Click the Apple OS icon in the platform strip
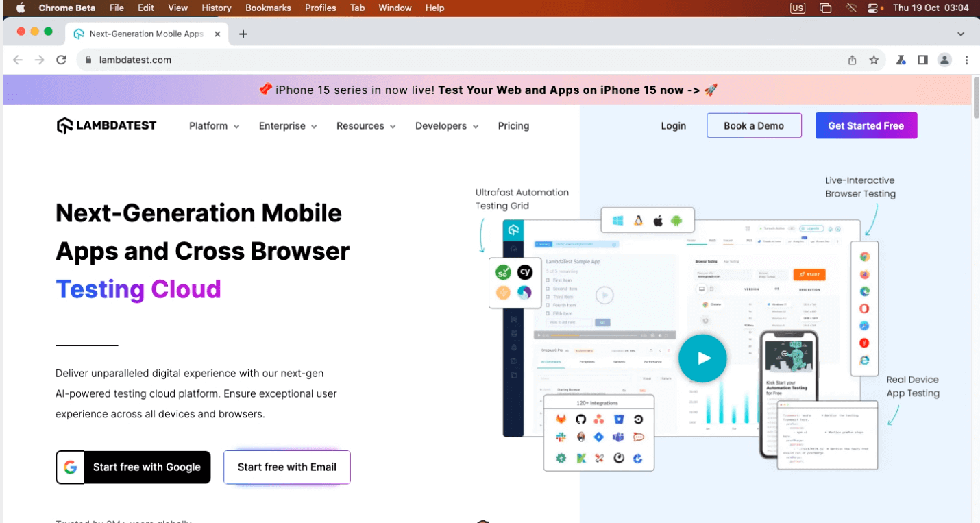The image size is (980, 523). 658,220
